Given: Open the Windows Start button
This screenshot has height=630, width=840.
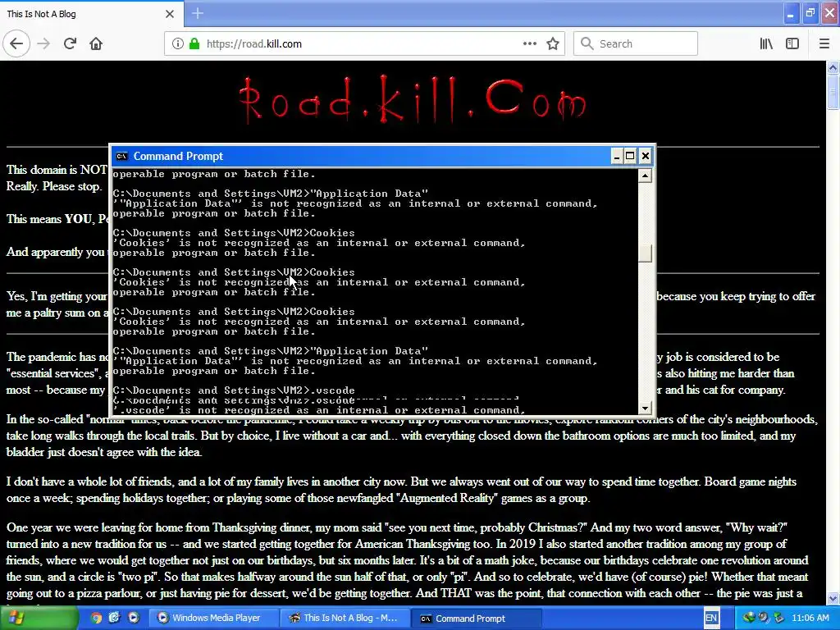Looking at the screenshot, I should point(39,619).
